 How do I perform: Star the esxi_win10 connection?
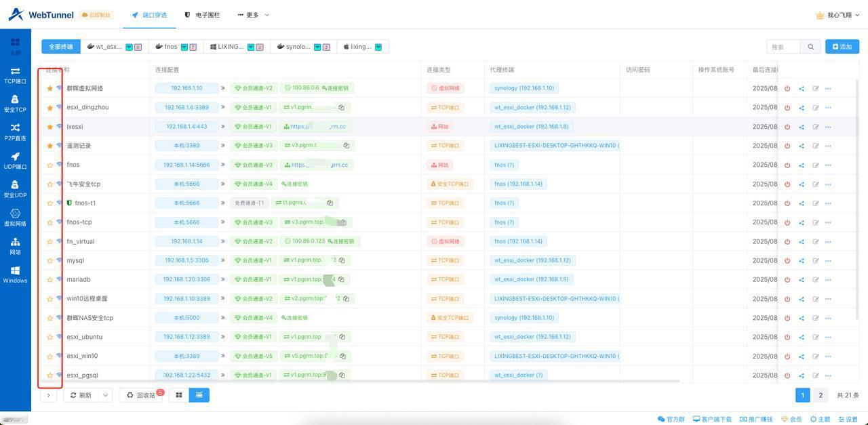[x=50, y=356]
